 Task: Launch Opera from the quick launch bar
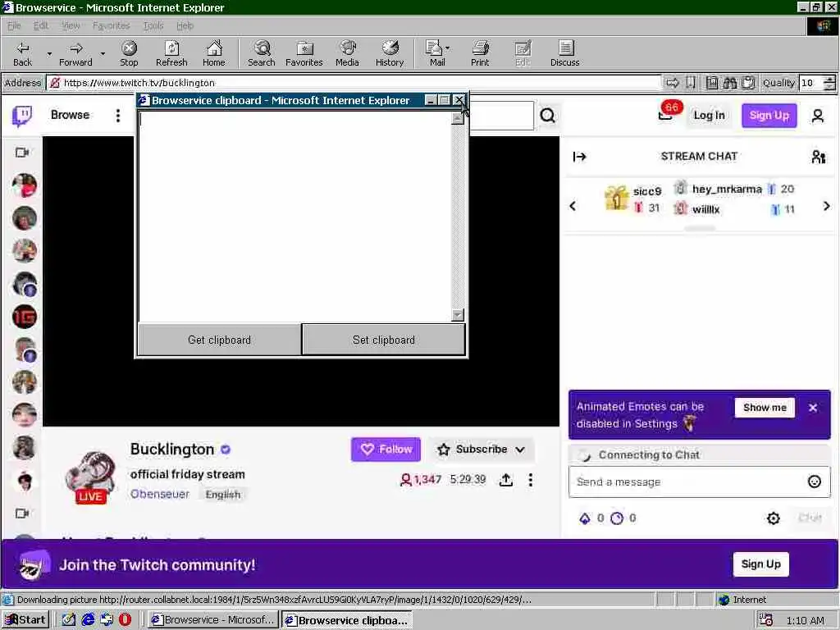click(125, 620)
